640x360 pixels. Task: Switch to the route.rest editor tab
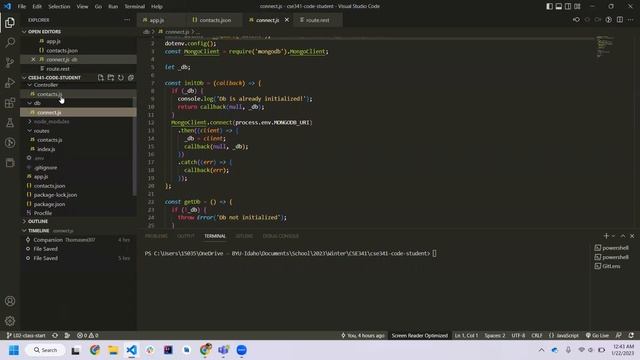tap(318, 20)
